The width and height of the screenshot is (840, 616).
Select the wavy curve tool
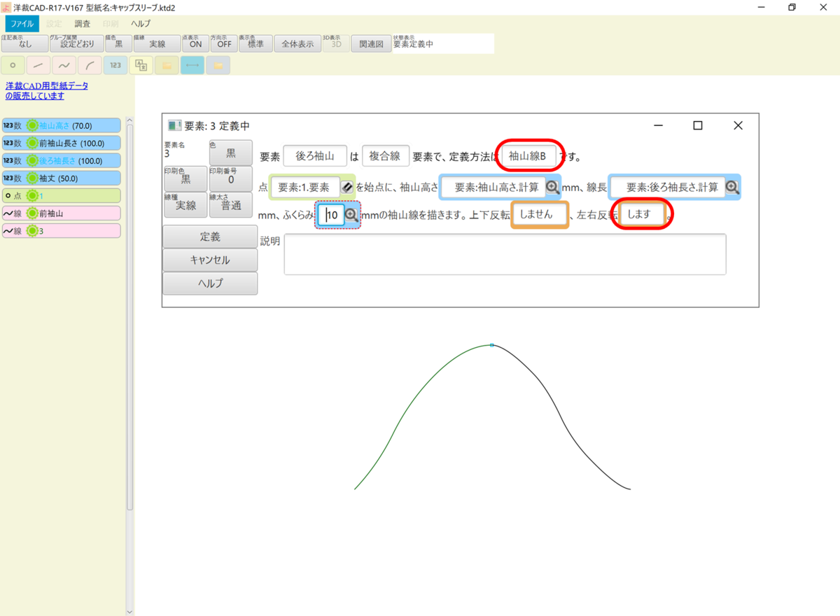click(x=63, y=64)
